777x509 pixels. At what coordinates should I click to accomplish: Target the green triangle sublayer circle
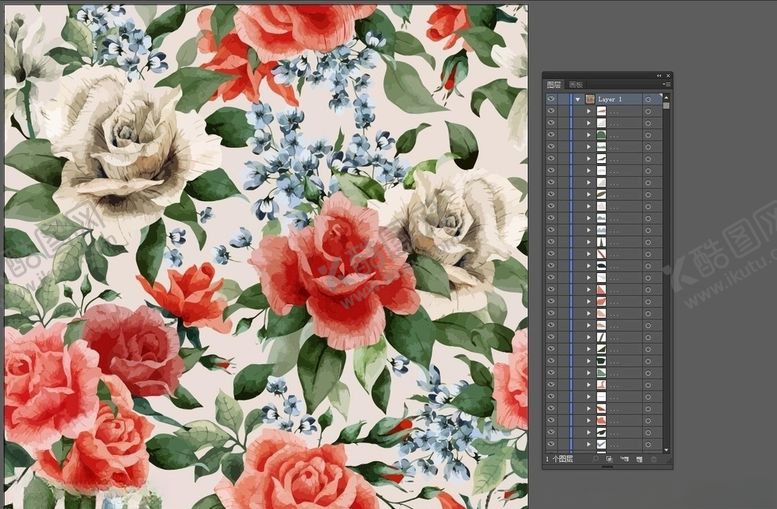(x=648, y=373)
